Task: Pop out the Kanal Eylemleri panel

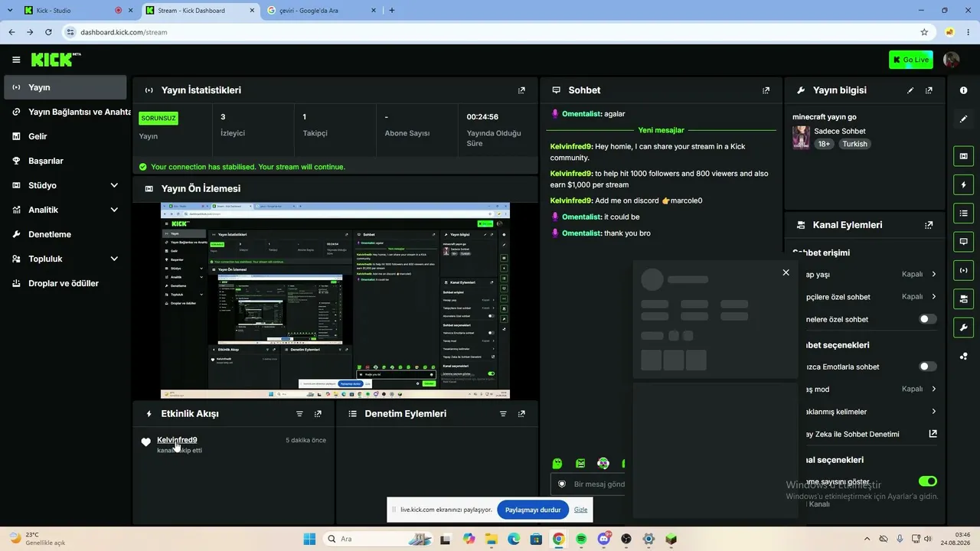Action: pyautogui.click(x=929, y=225)
